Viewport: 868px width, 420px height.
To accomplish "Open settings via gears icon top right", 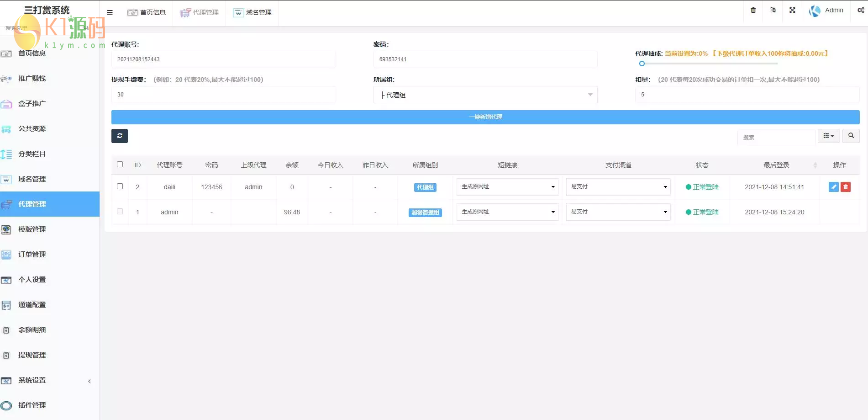I will pyautogui.click(x=860, y=10).
